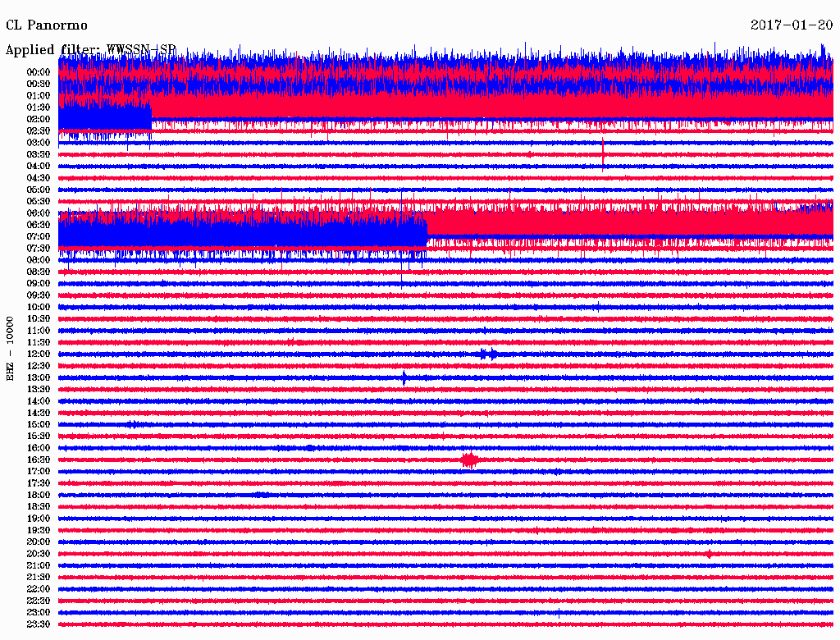Image resolution: width=840 pixels, height=640 pixels.
Task: Select the 10:00 time label
Action: click(39, 307)
